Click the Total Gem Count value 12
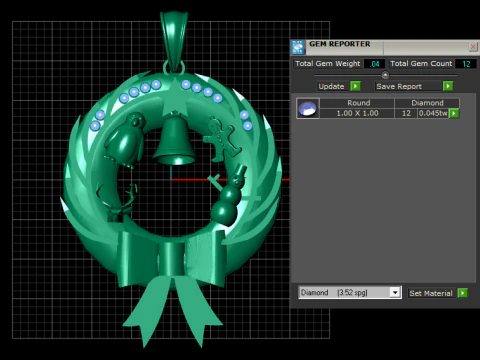Image resolution: width=480 pixels, height=360 pixels. [466, 64]
